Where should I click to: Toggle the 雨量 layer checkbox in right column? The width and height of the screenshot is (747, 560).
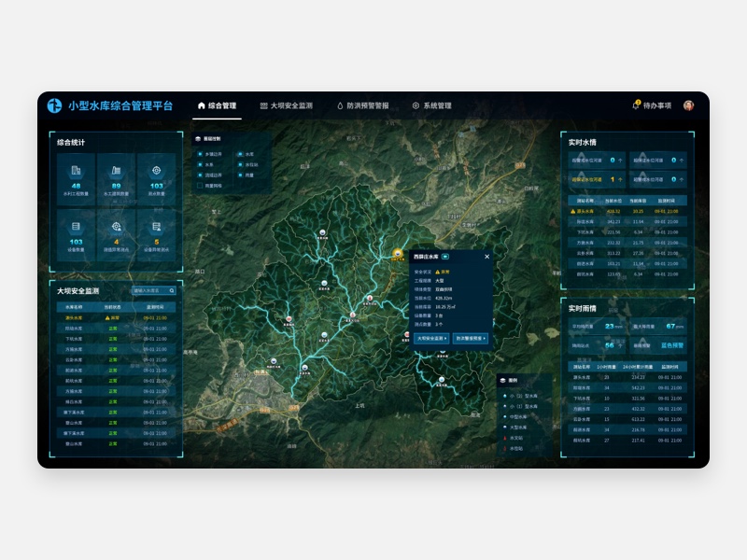coord(240,175)
